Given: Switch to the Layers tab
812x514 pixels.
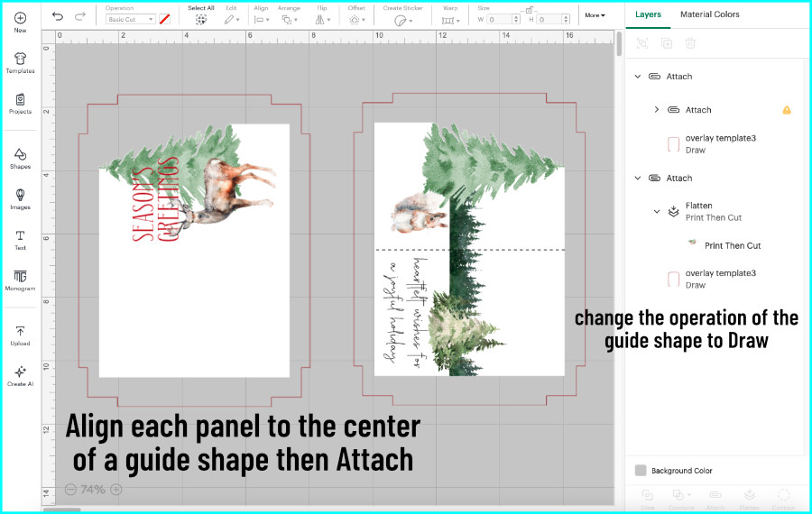Looking at the screenshot, I should pos(648,14).
